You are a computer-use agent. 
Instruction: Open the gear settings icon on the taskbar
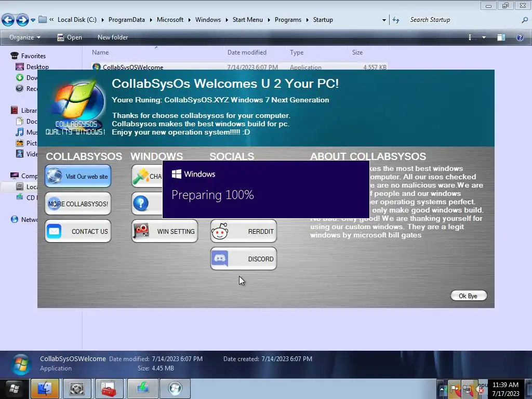(x=77, y=389)
